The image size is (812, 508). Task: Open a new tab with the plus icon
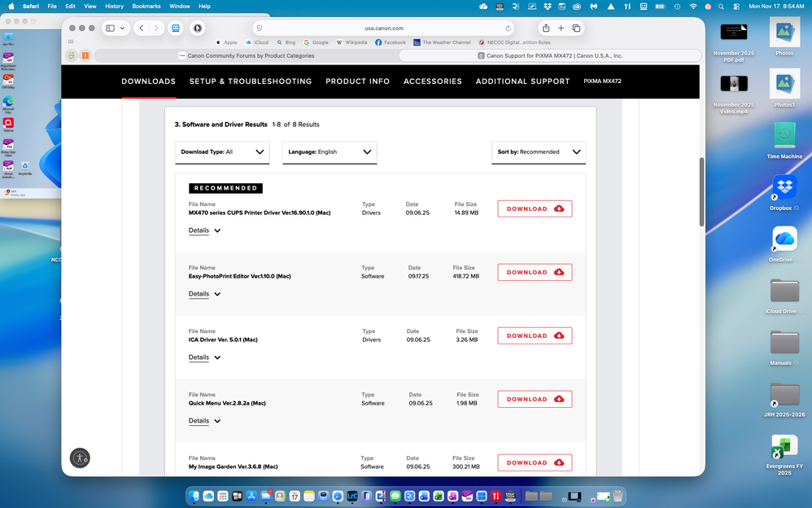click(x=561, y=28)
